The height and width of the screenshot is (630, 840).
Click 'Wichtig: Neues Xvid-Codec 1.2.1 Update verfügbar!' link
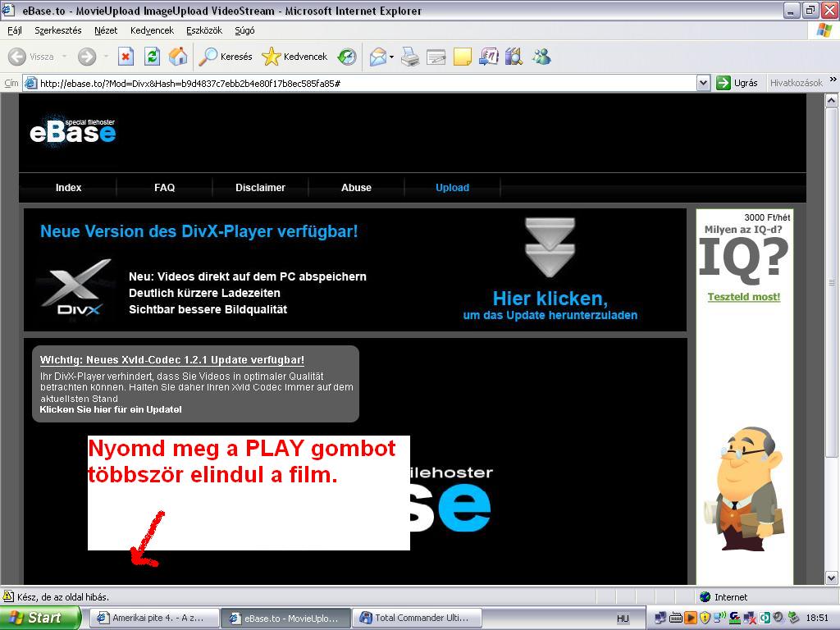point(172,360)
